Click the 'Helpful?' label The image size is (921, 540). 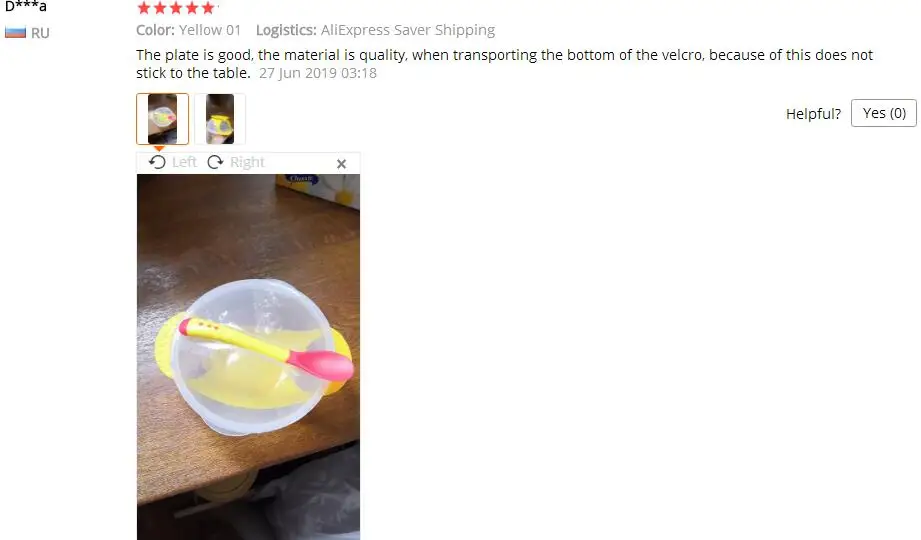pyautogui.click(x=814, y=113)
